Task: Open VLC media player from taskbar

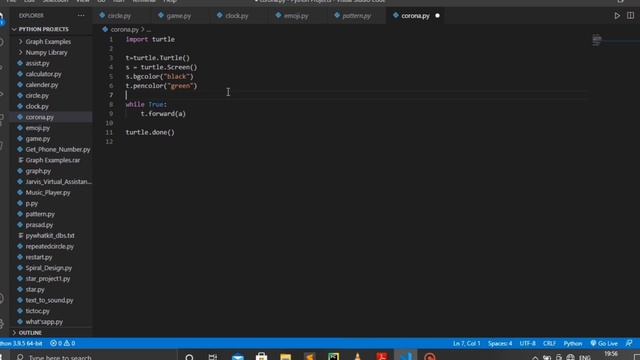Action: [x=358, y=357]
